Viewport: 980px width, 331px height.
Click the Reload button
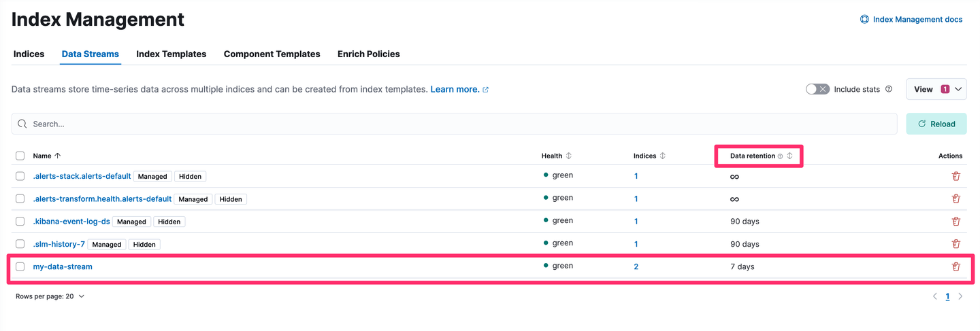936,124
